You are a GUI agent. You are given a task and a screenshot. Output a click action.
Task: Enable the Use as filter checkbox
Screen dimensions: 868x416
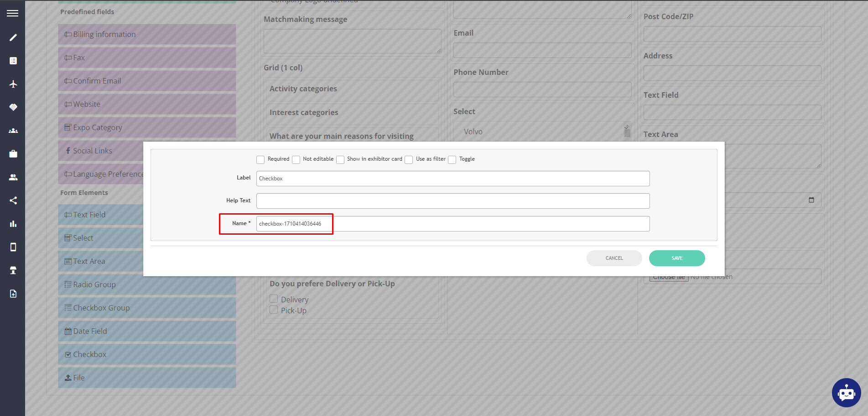(x=408, y=159)
